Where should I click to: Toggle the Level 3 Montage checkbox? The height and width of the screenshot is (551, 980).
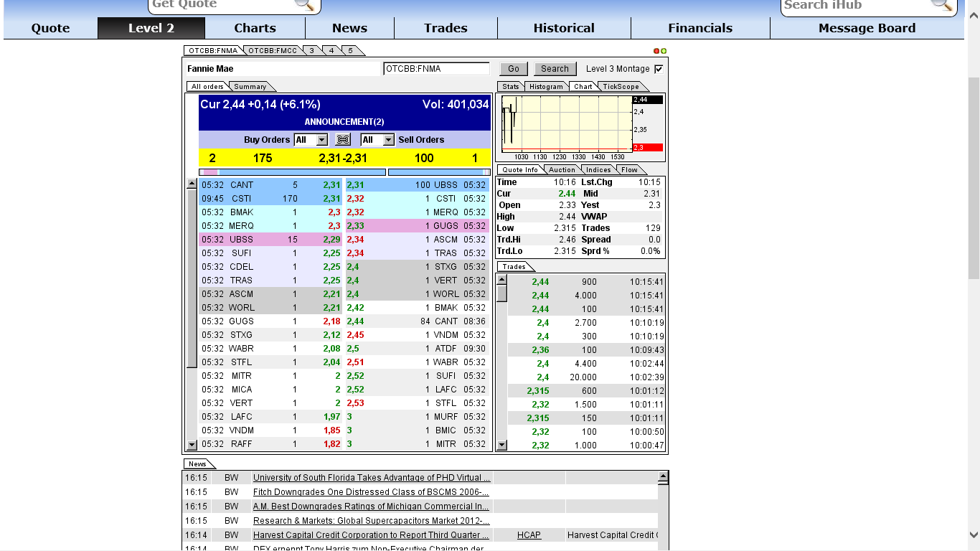click(659, 69)
